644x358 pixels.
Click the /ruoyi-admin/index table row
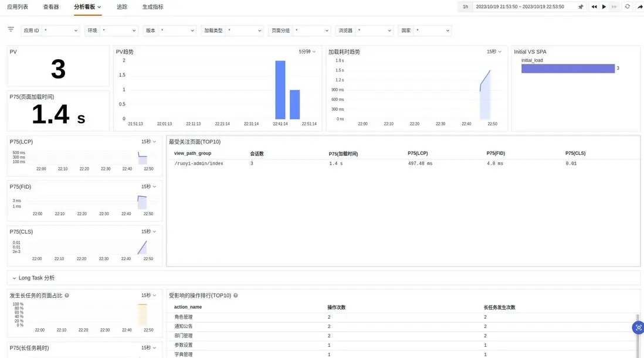coord(403,163)
